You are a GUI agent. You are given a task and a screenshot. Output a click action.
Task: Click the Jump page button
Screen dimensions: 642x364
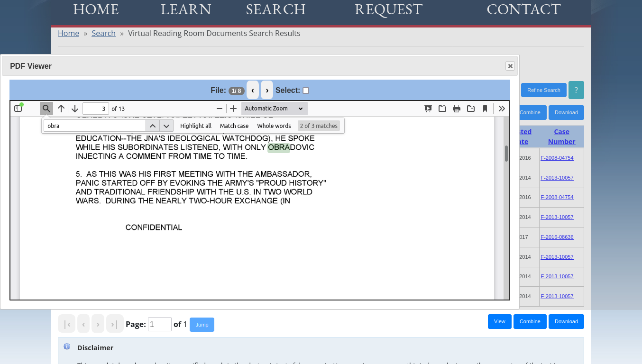[x=202, y=325]
